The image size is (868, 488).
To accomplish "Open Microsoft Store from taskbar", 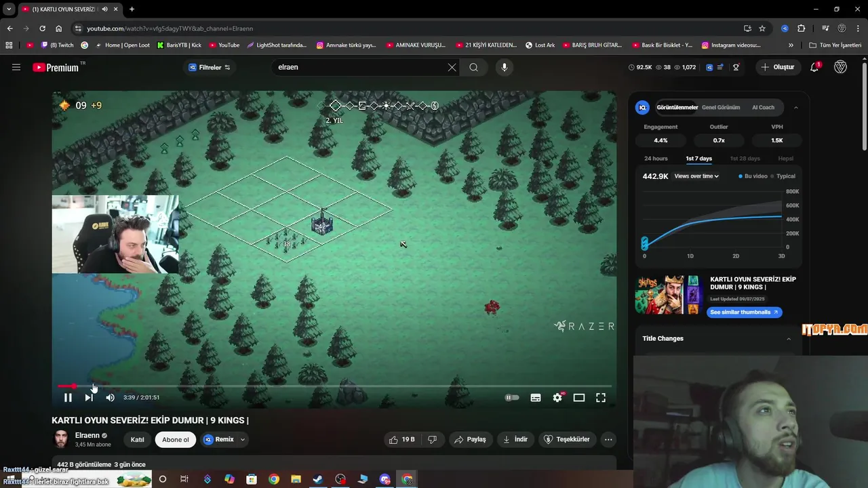I will click(x=252, y=479).
